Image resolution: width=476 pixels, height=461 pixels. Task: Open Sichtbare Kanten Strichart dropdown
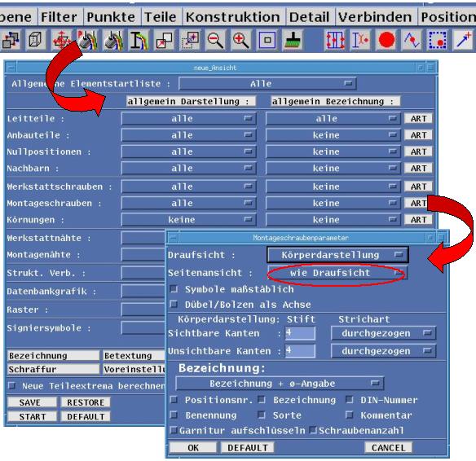383,333
